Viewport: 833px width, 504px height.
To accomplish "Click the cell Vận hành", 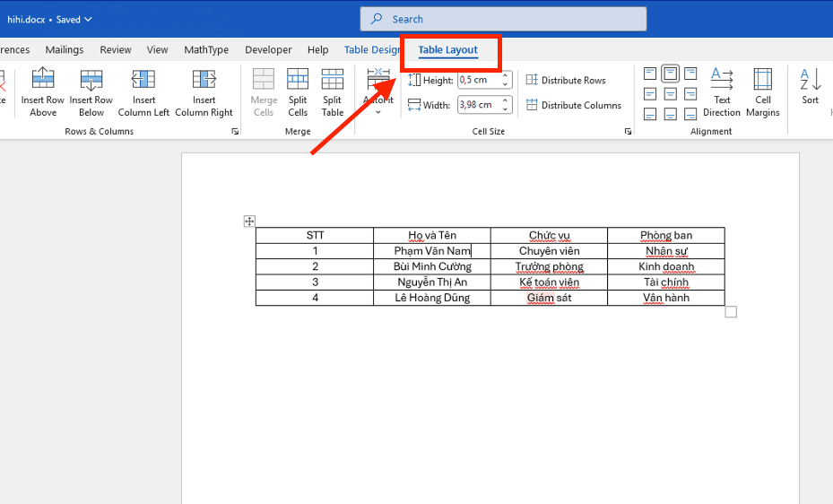I will pos(666,298).
